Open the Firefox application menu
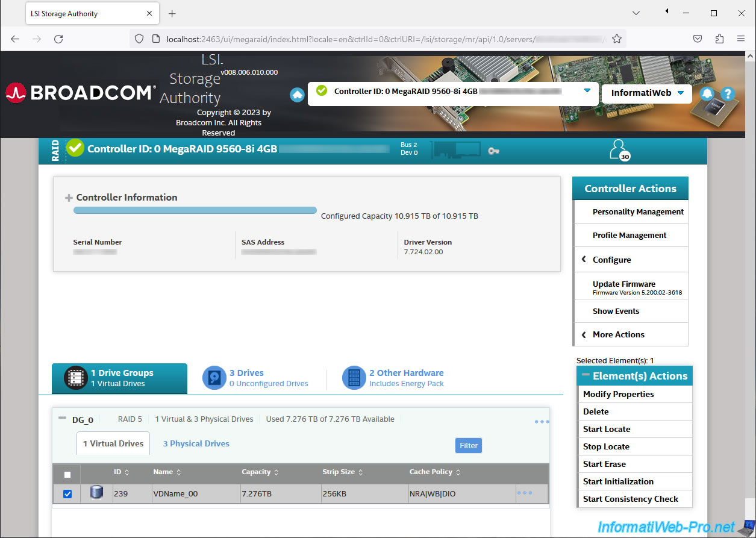This screenshot has width=756, height=538. tap(741, 39)
